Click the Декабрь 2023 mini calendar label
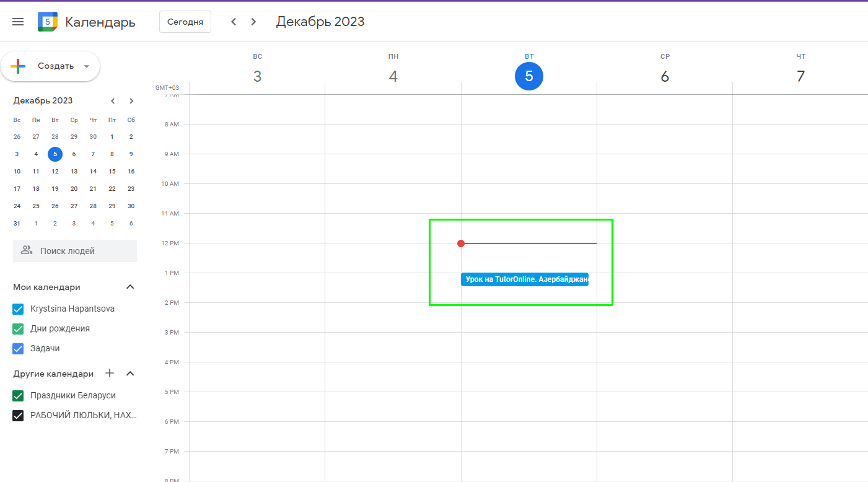This screenshot has height=482, width=868. pyautogui.click(x=43, y=101)
